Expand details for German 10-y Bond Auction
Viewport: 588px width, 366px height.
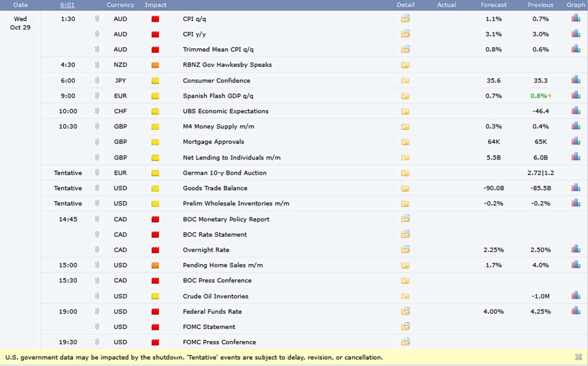(405, 173)
